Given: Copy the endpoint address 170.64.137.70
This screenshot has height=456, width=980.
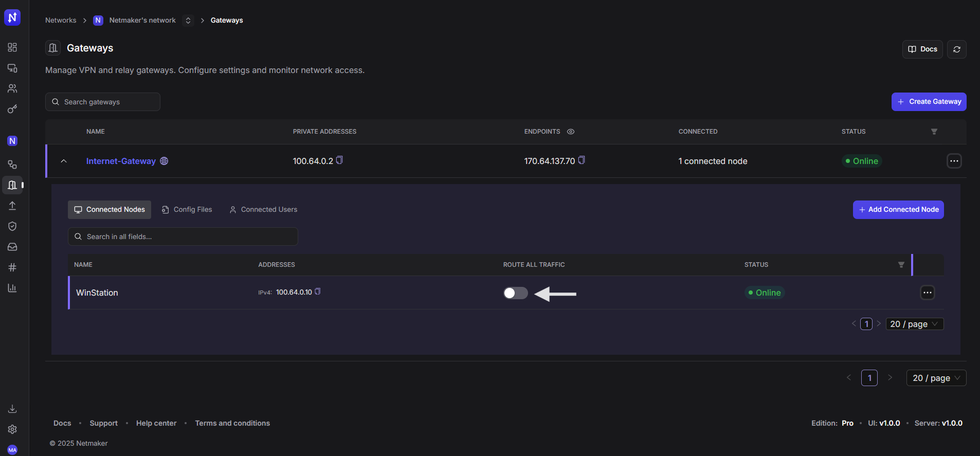Looking at the screenshot, I should pos(582,160).
